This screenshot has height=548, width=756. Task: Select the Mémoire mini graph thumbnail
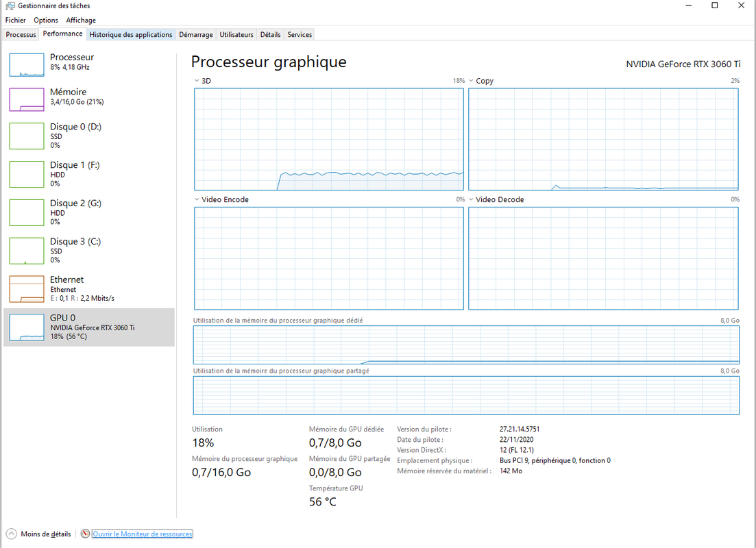tap(27, 100)
